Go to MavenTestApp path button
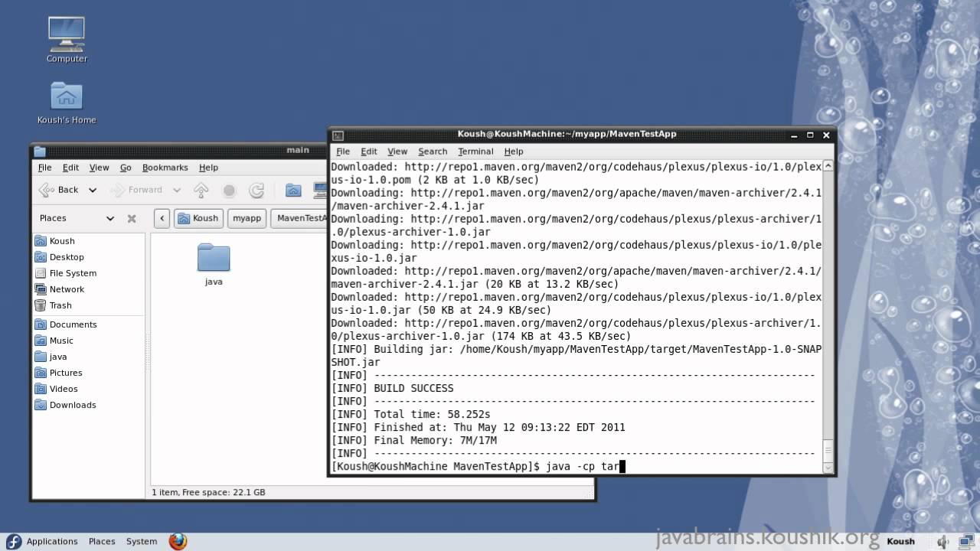The width and height of the screenshot is (980, 551). [x=300, y=218]
